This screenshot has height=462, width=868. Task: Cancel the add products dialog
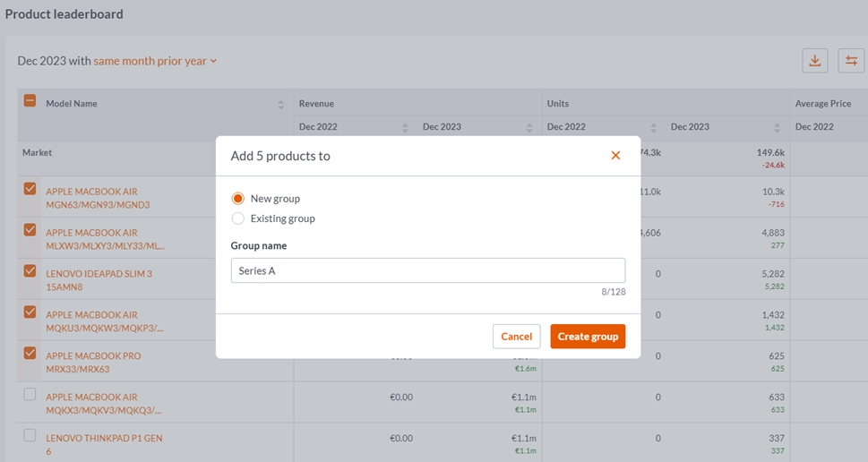pyautogui.click(x=517, y=337)
